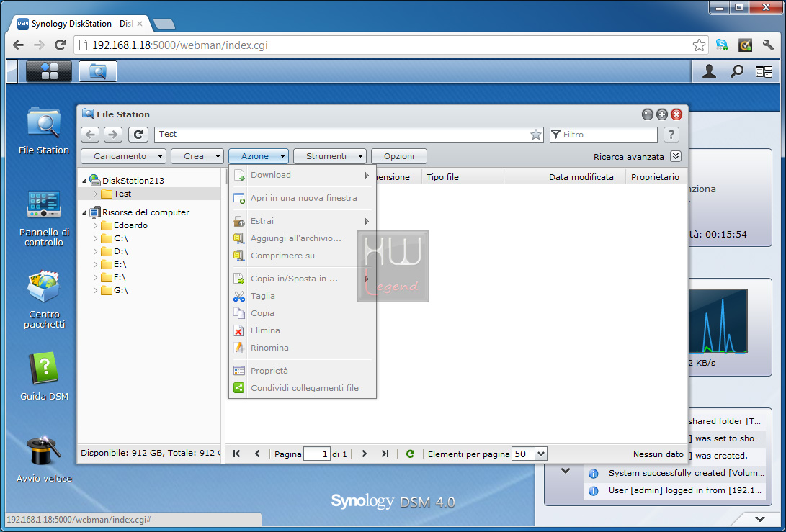The width and height of the screenshot is (786, 532).
Task: Go to previous page in pagination
Action: 257,454
